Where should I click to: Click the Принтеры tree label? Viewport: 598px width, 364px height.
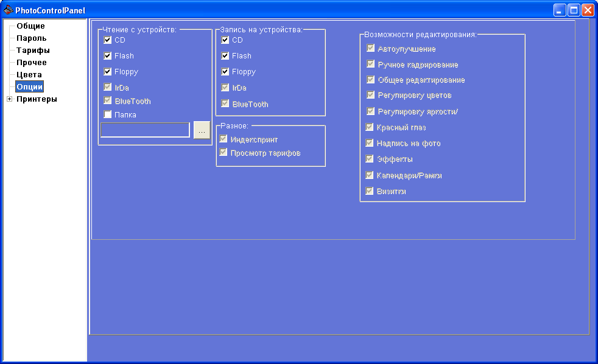click(37, 99)
